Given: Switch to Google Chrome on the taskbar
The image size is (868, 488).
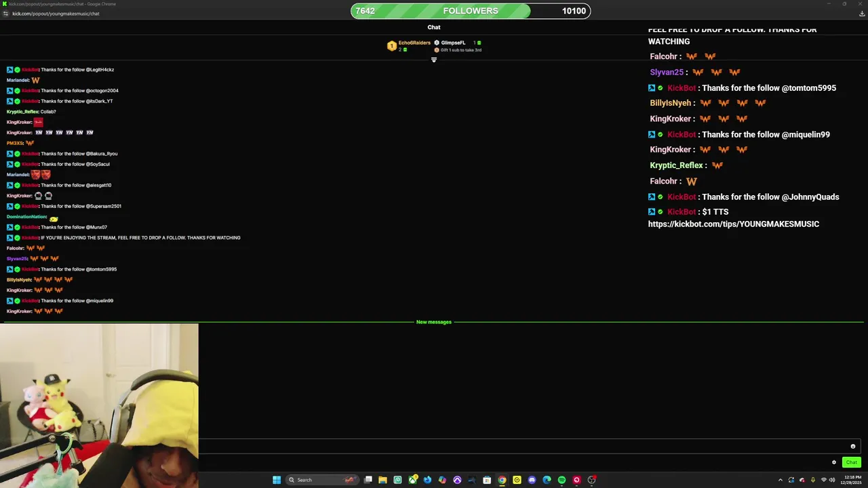Looking at the screenshot, I should [502, 480].
